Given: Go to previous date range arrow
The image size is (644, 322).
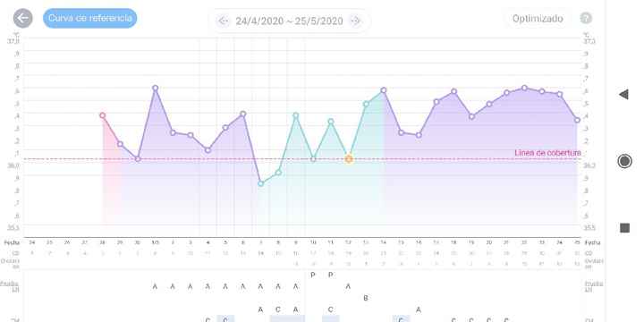Looking at the screenshot, I should (223, 21).
